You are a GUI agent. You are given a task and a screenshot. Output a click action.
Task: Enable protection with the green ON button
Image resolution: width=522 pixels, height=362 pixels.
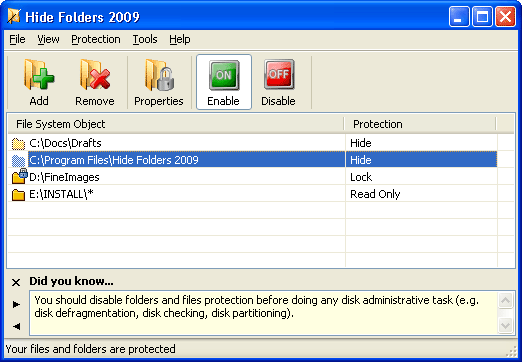[x=224, y=82]
